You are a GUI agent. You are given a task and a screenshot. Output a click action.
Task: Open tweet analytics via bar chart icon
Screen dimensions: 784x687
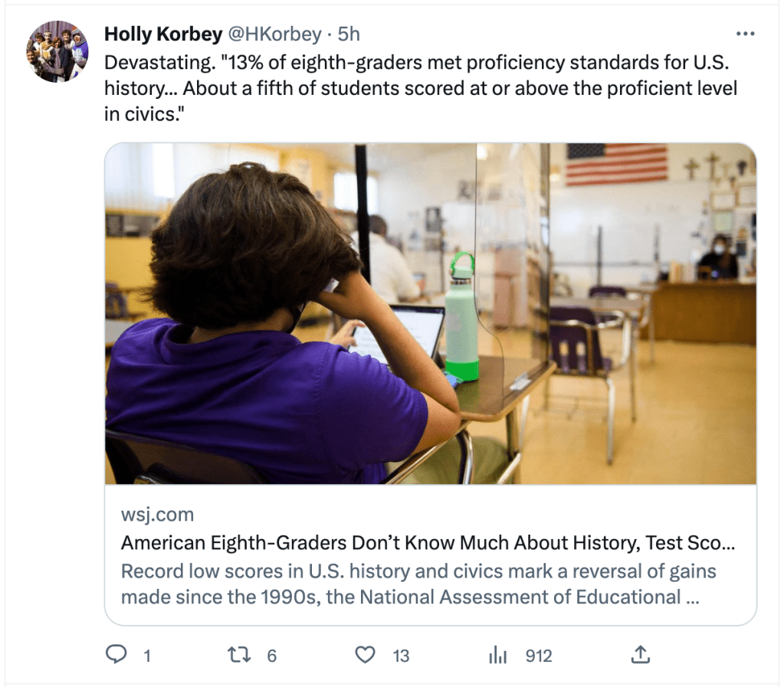click(x=498, y=655)
